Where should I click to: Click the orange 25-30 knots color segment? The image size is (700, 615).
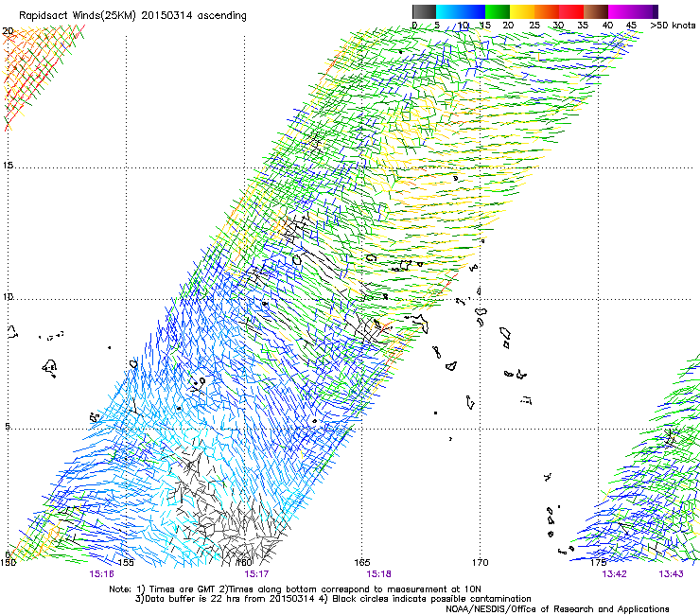547,11
